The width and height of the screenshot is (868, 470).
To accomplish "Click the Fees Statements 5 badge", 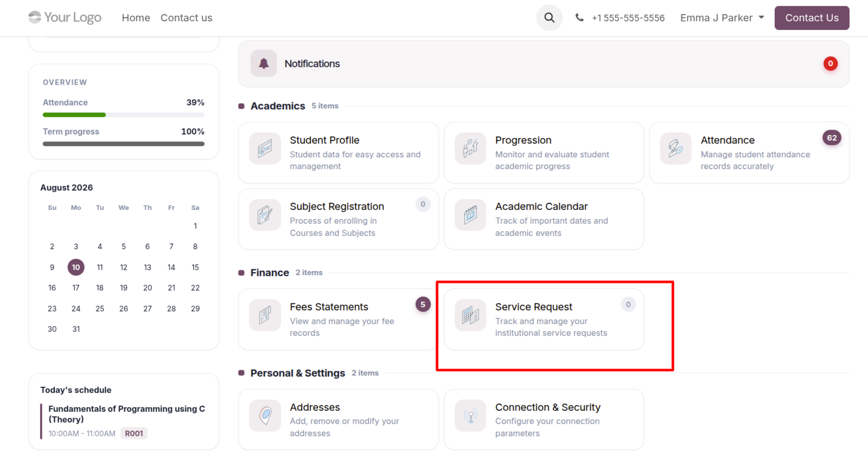I will point(423,304).
